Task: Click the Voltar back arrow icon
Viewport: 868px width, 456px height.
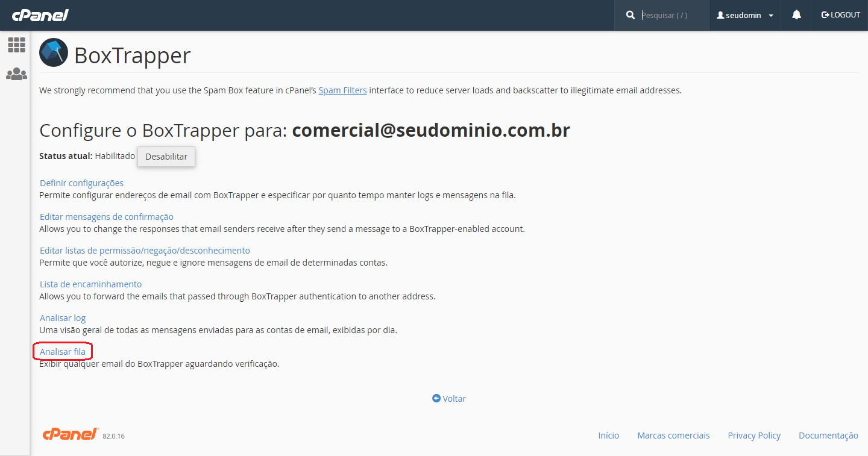Action: 436,398
